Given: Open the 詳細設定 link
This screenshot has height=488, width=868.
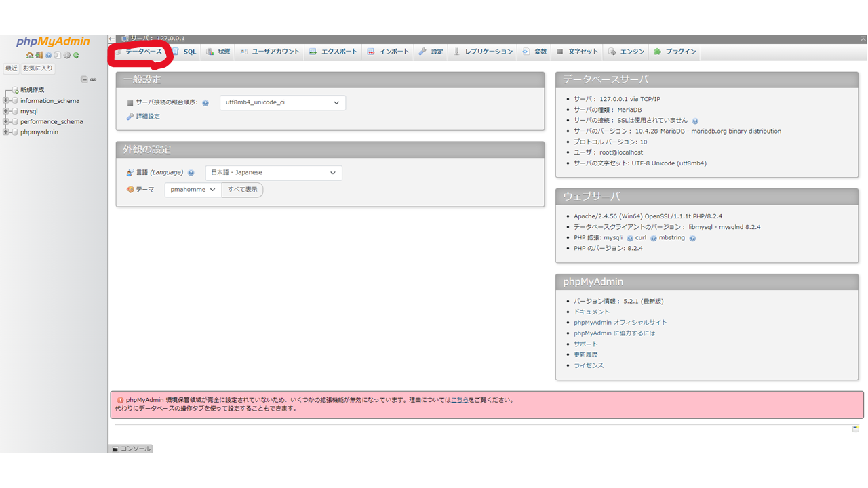Looking at the screenshot, I should tap(148, 117).
